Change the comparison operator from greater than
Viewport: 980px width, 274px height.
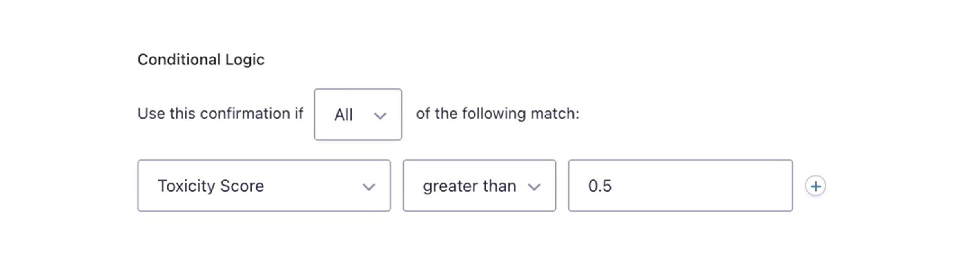coord(479,186)
